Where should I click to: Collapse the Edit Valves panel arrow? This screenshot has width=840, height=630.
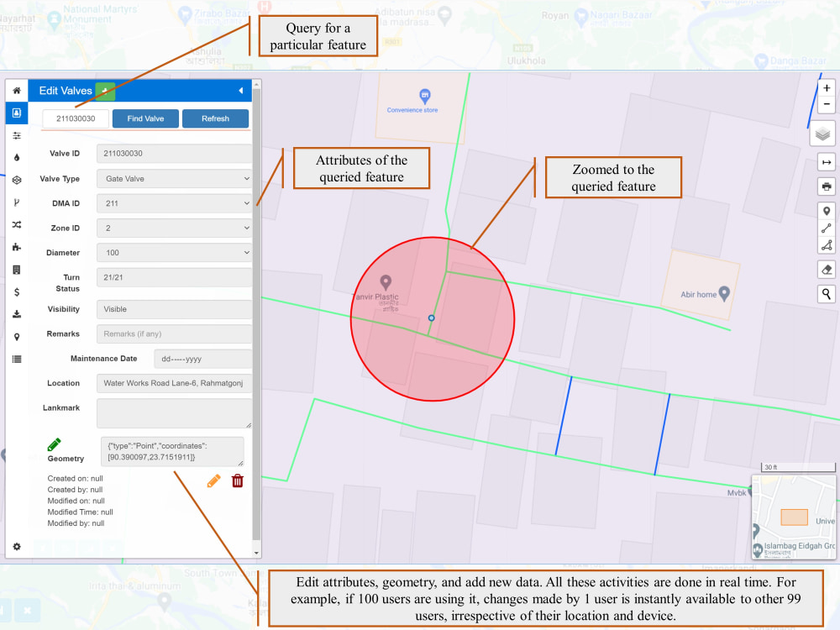[x=240, y=91]
